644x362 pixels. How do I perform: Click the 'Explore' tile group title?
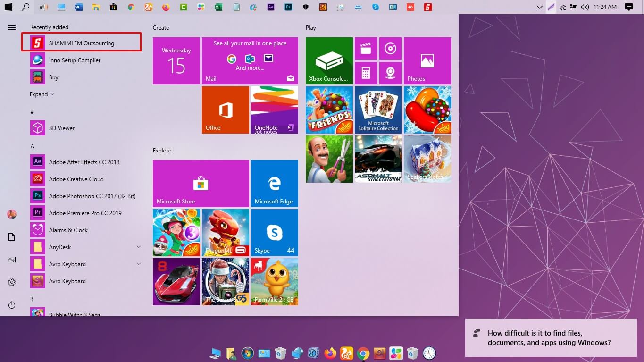click(x=162, y=151)
